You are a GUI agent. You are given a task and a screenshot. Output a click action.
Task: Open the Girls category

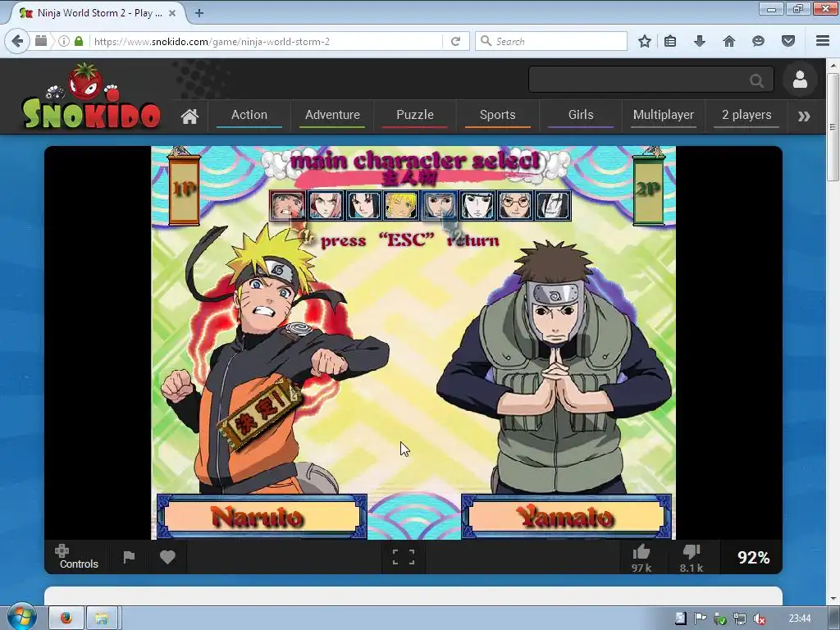(581, 115)
